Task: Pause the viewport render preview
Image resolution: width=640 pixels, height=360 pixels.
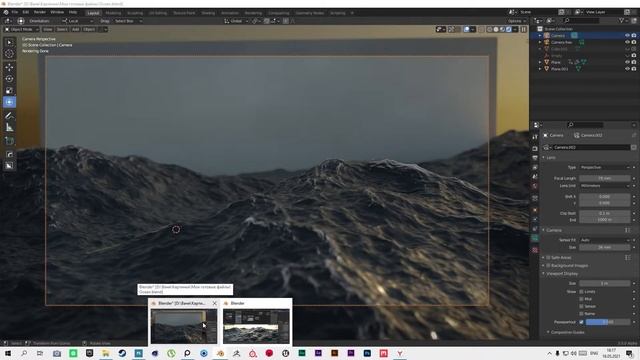Action: click(523, 29)
